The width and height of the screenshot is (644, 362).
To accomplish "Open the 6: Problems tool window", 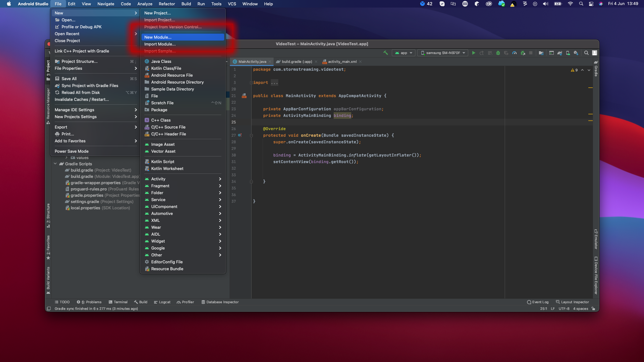I will pyautogui.click(x=89, y=302).
